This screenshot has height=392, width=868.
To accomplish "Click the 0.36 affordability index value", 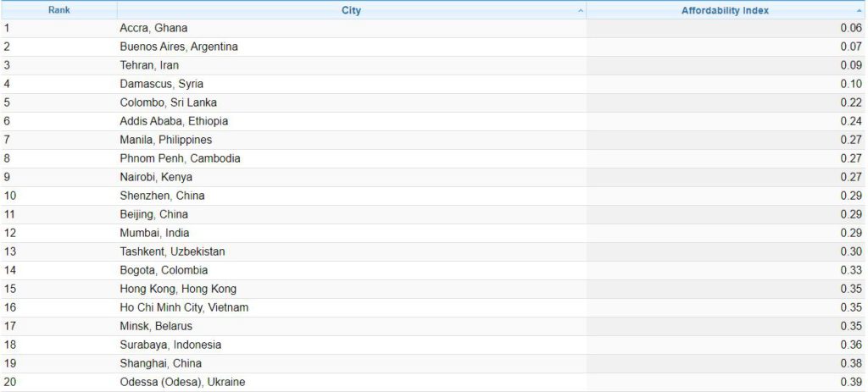I will click(x=851, y=345).
